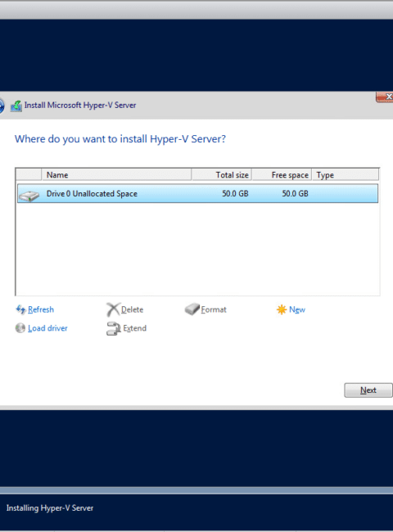
Task: Sort by the Name column header
Action: tap(116, 174)
